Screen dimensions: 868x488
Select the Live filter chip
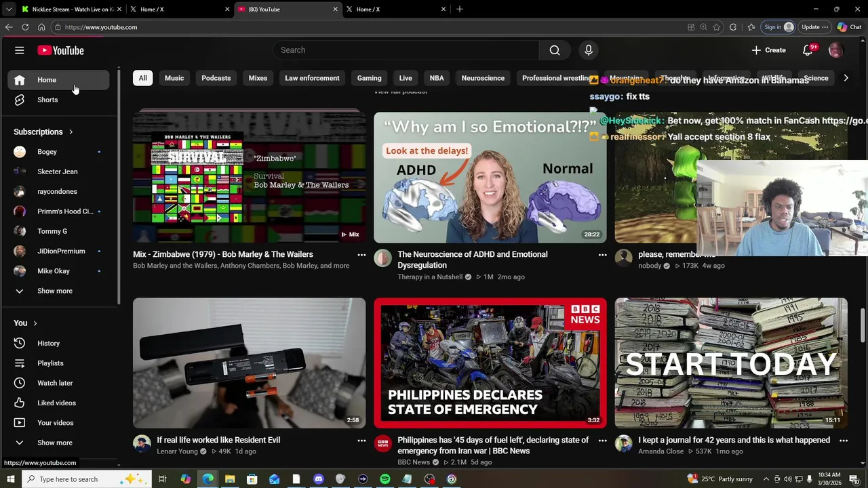pos(406,78)
